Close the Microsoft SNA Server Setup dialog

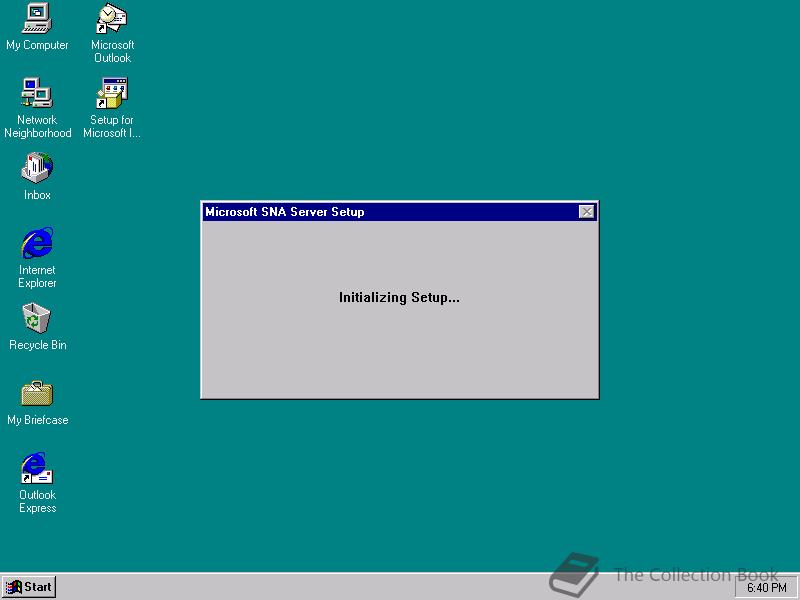pos(587,212)
